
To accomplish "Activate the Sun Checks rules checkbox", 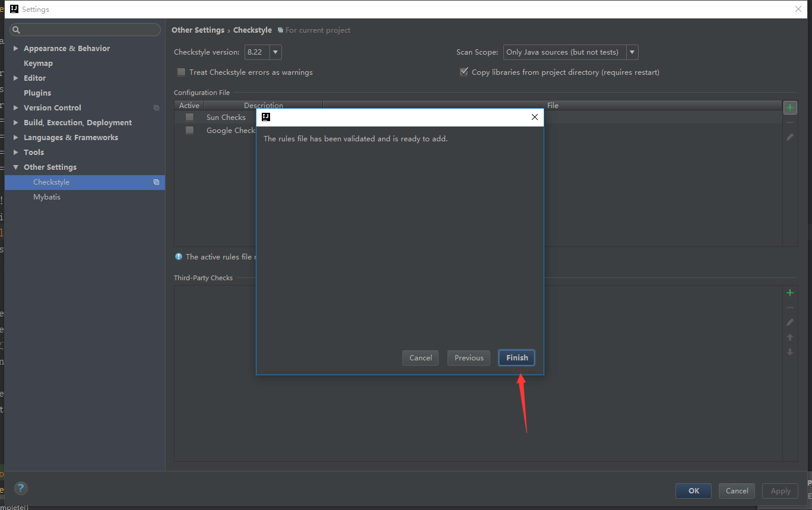I will (189, 117).
